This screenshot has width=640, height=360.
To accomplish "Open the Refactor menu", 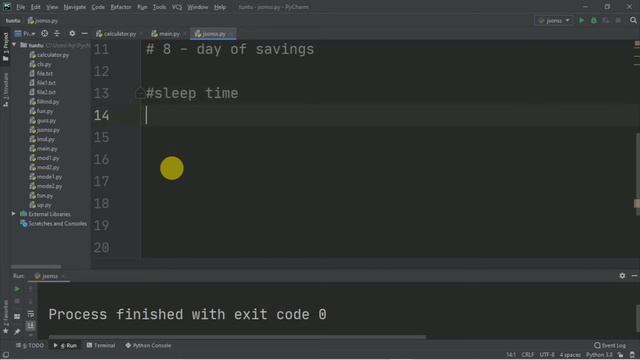I will click(121, 7).
